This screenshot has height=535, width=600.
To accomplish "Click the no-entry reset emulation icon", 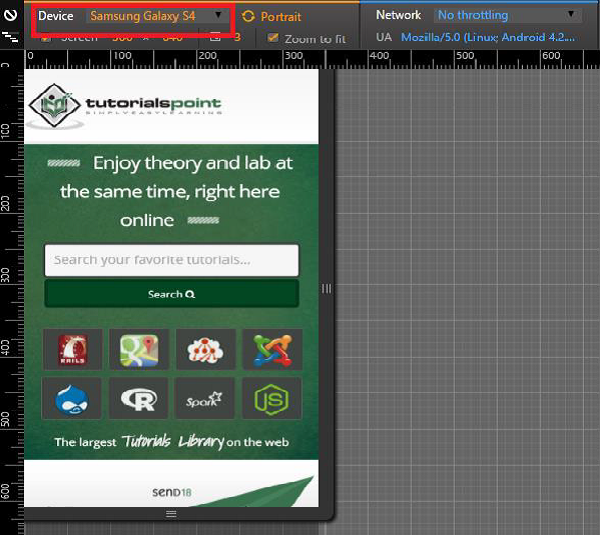I will [x=10, y=16].
